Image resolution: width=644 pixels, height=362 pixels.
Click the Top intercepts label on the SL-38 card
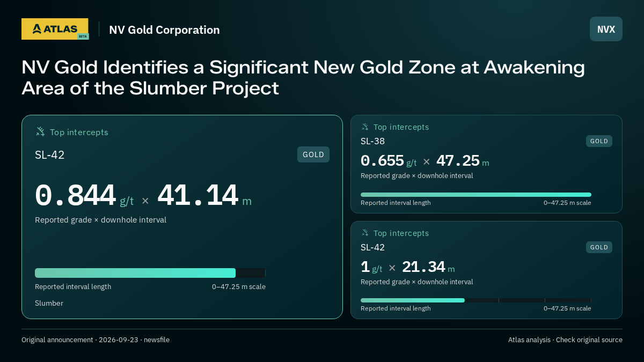pos(401,127)
